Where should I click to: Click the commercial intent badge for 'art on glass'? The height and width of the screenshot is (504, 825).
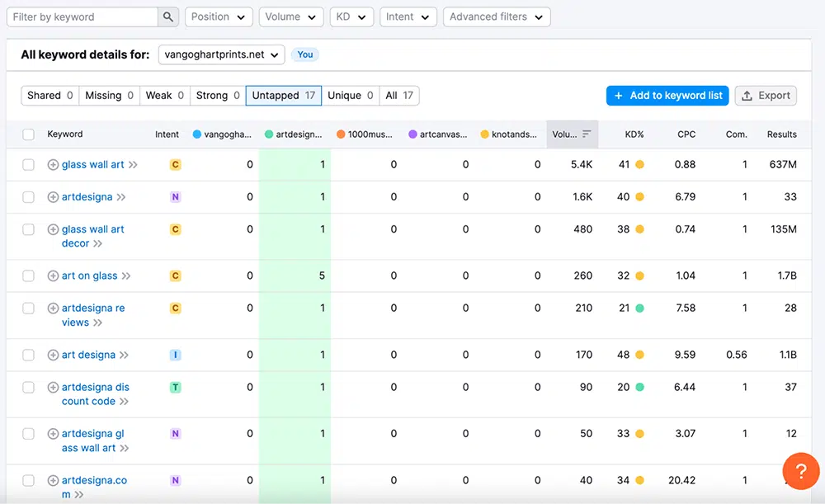point(175,276)
